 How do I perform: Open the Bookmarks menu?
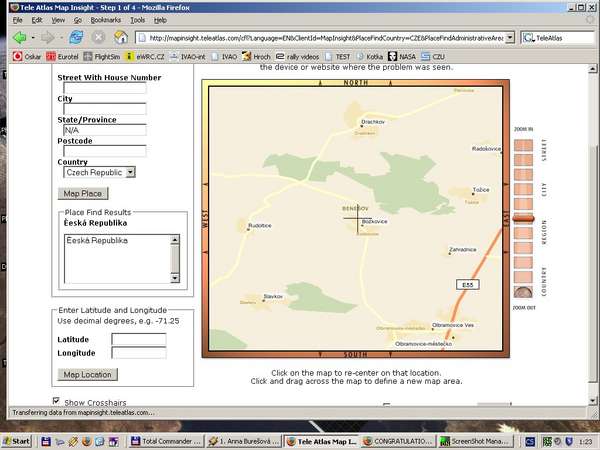[105, 19]
